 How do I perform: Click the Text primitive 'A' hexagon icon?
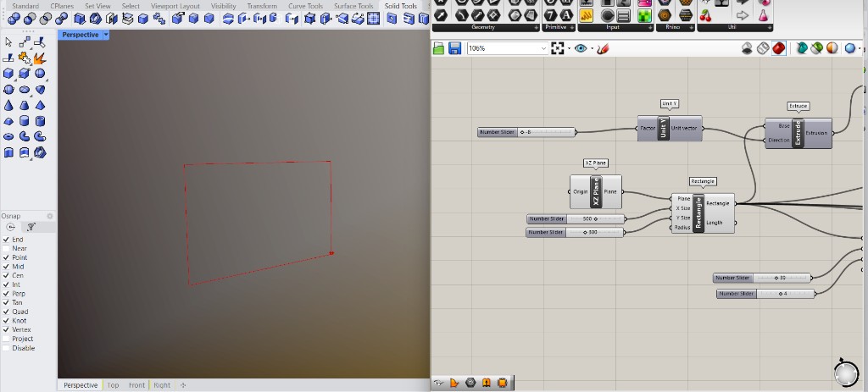566,14
